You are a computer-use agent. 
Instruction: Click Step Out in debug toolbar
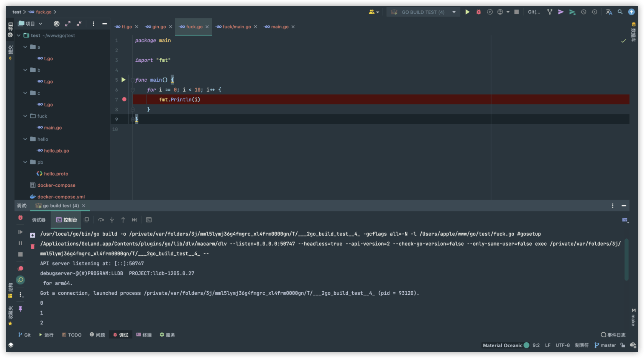pyautogui.click(x=123, y=220)
